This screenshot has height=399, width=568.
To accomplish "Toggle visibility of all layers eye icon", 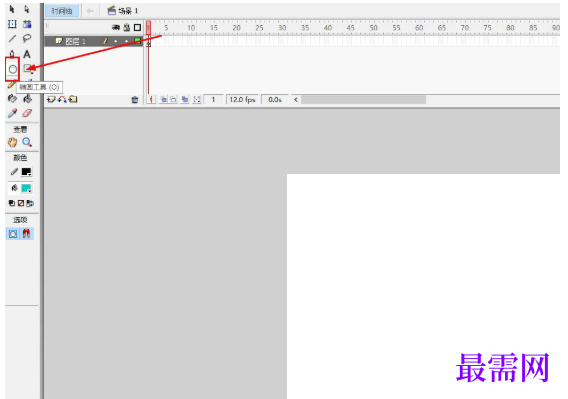I will tap(116, 27).
